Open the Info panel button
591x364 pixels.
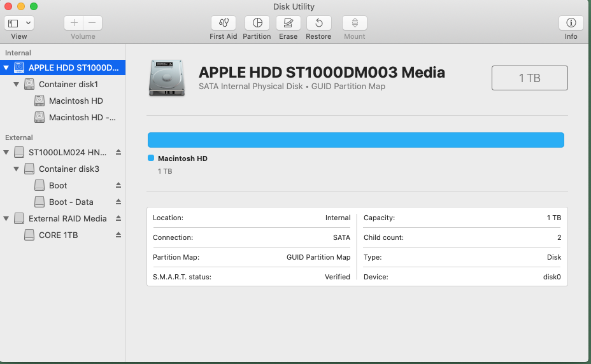(x=571, y=23)
